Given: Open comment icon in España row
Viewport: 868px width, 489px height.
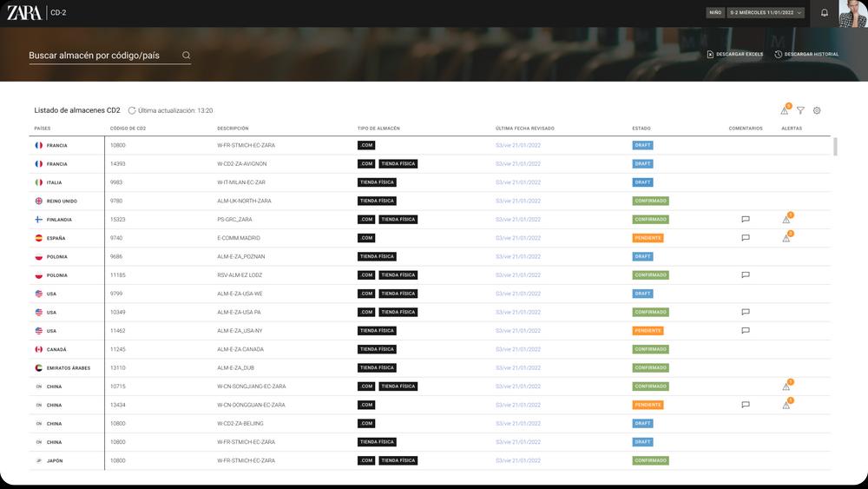Looking at the screenshot, I should [x=746, y=238].
